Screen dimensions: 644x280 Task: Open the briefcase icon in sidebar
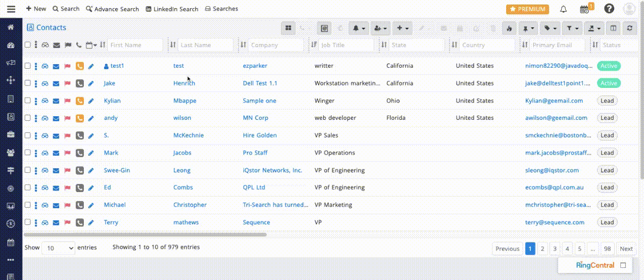click(x=11, y=134)
